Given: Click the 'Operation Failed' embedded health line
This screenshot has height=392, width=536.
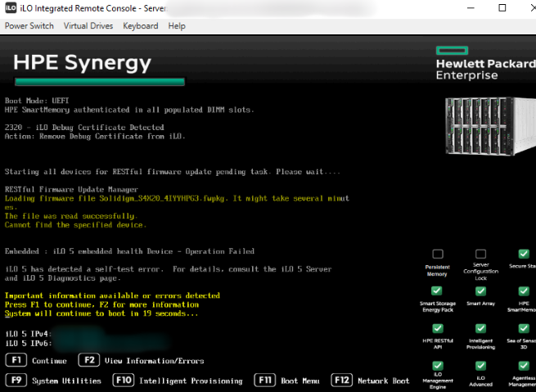Looking at the screenshot, I should [x=129, y=251].
